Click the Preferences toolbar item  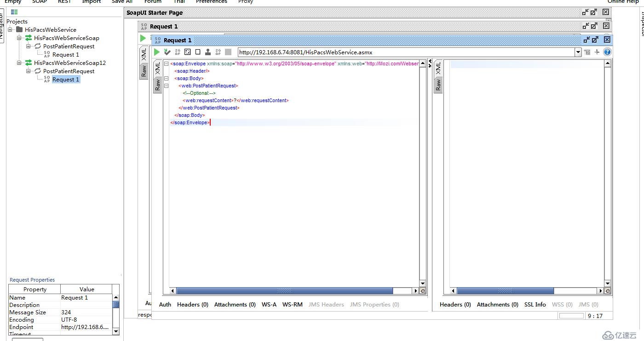(212, 1)
